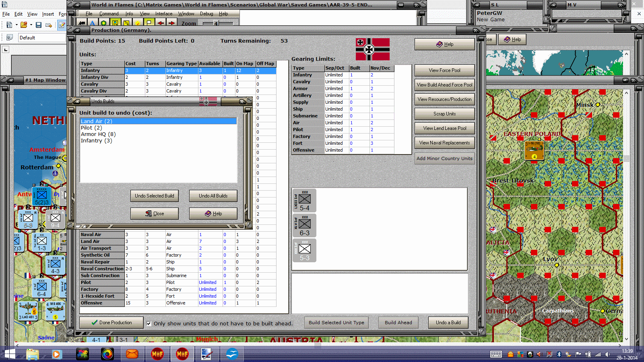Open the Insert menu in office window
Screen dimensions: 644x362
(x=48, y=14)
